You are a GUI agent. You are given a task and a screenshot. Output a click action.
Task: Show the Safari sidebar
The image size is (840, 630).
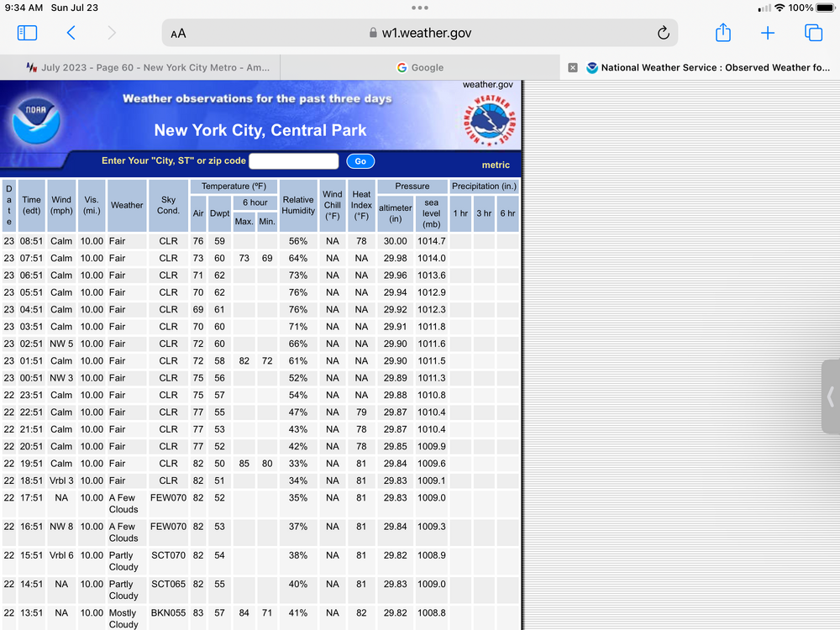pyautogui.click(x=27, y=34)
